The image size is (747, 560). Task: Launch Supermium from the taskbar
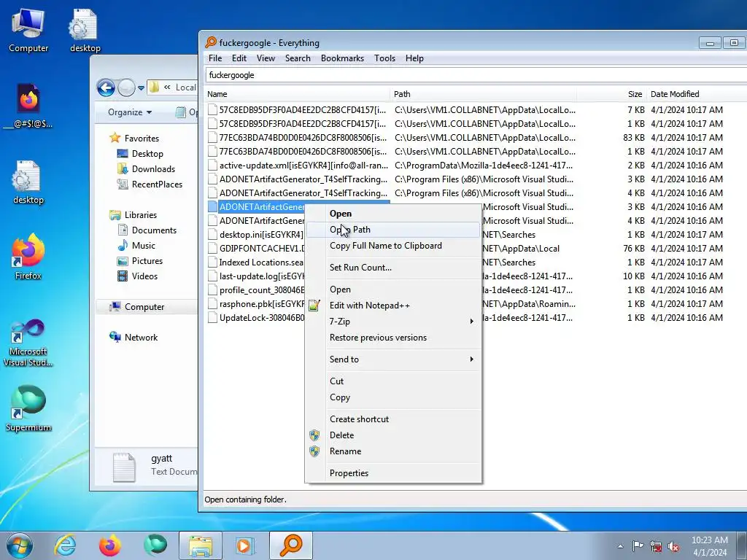coord(155,545)
